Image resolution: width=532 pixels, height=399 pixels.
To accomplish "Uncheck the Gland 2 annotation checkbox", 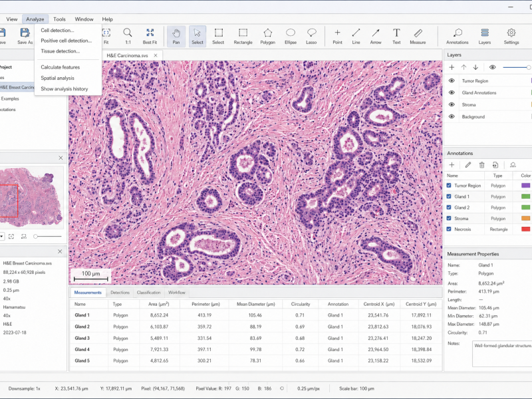I will (x=449, y=207).
